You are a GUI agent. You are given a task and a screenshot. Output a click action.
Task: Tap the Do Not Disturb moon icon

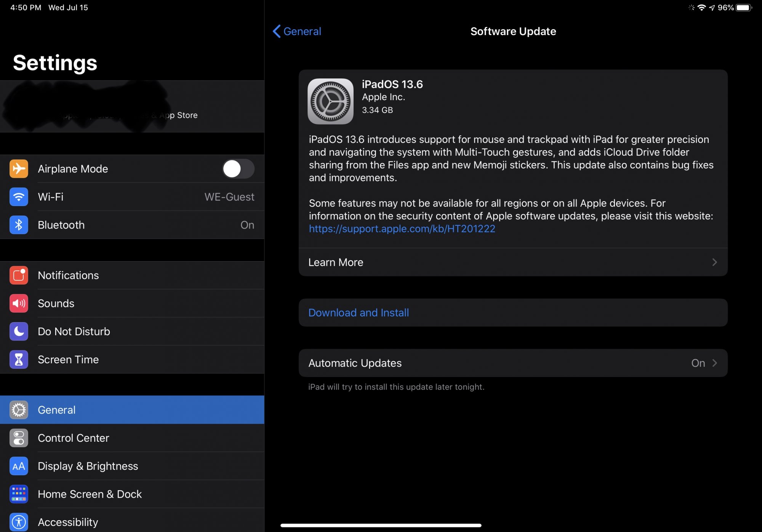pyautogui.click(x=19, y=331)
